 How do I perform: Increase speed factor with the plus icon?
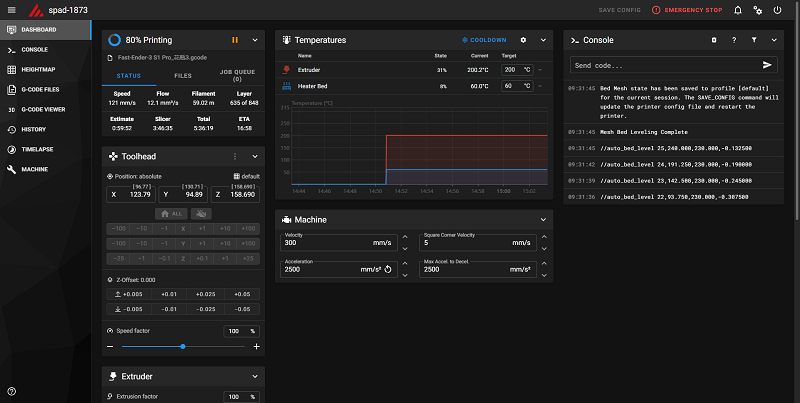[257, 346]
